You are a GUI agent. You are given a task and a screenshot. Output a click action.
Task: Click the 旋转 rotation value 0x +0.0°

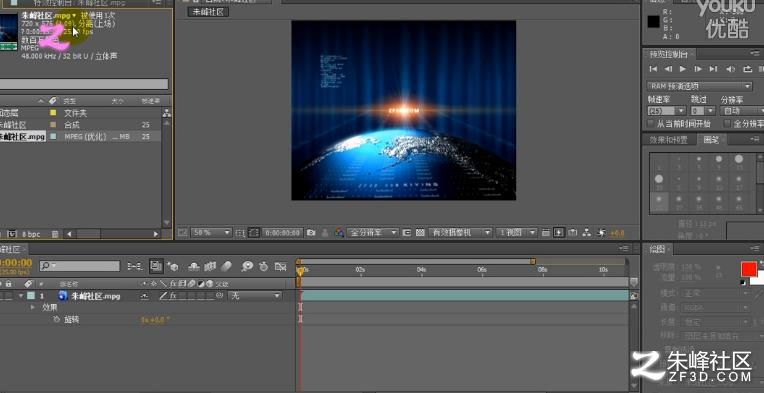click(154, 320)
